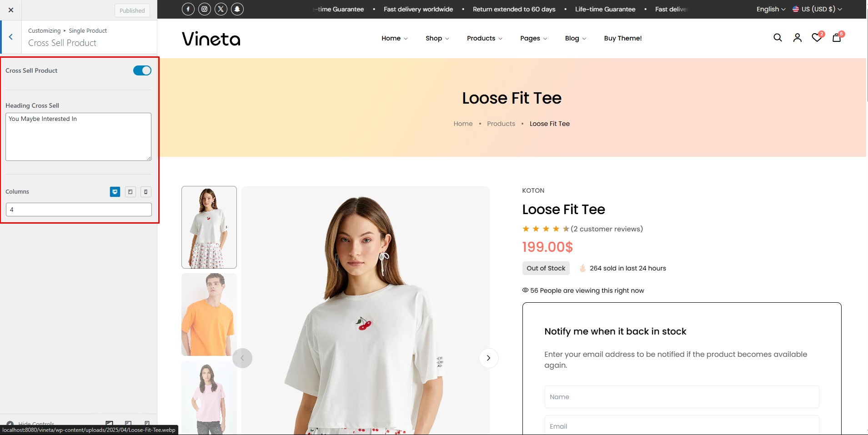Click the Name input field
This screenshot has height=435, width=868.
[x=682, y=397]
